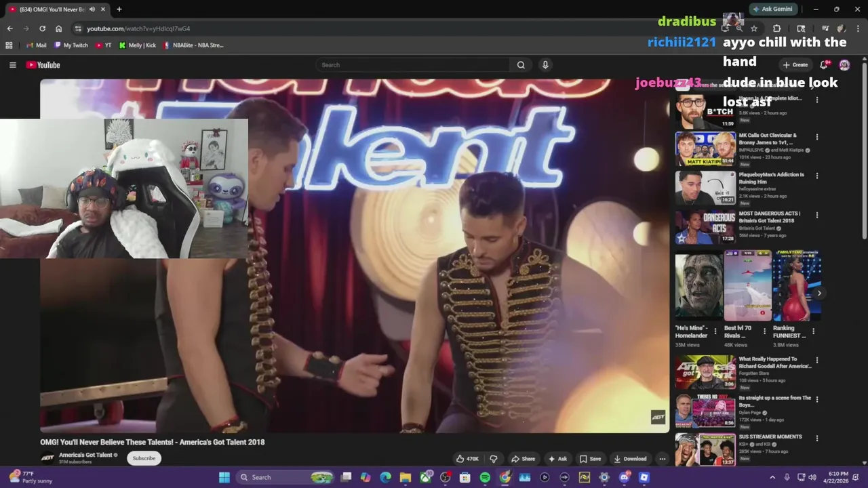Open the browser home page icon
The height and width of the screenshot is (488, 868).
pyautogui.click(x=58, y=28)
